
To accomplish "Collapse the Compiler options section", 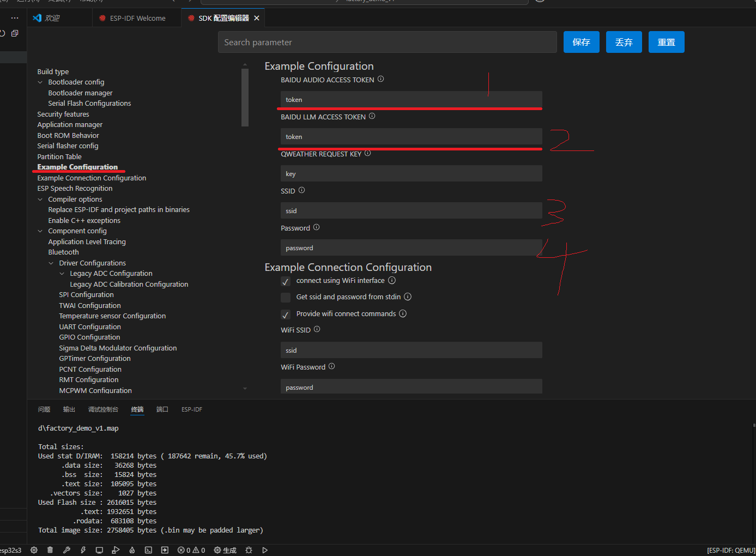I will [40, 200].
